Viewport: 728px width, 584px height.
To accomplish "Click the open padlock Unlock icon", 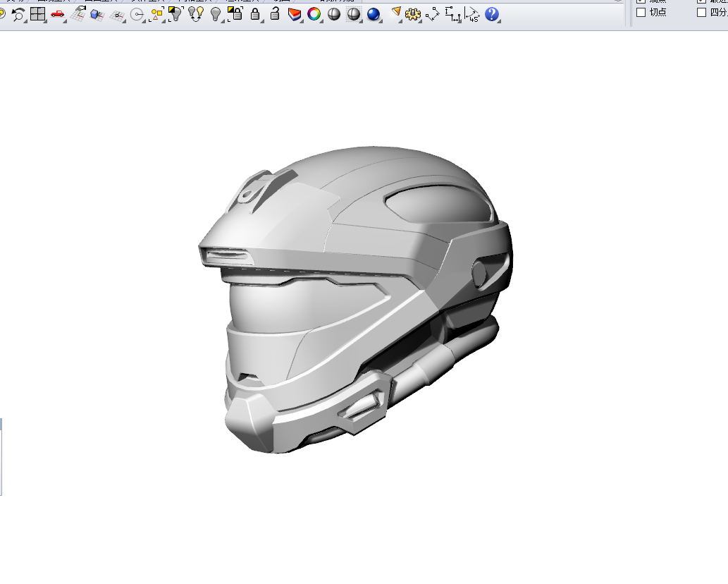I will pyautogui.click(x=275, y=14).
